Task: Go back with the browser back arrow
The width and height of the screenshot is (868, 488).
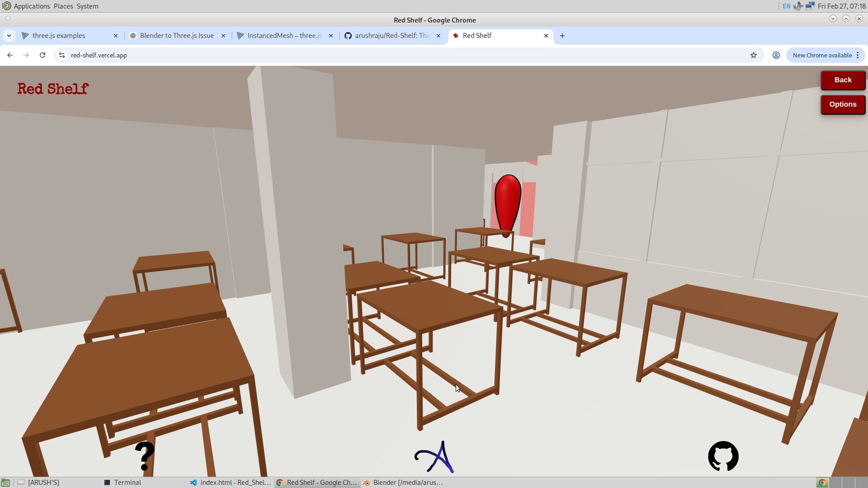Action: click(x=10, y=55)
